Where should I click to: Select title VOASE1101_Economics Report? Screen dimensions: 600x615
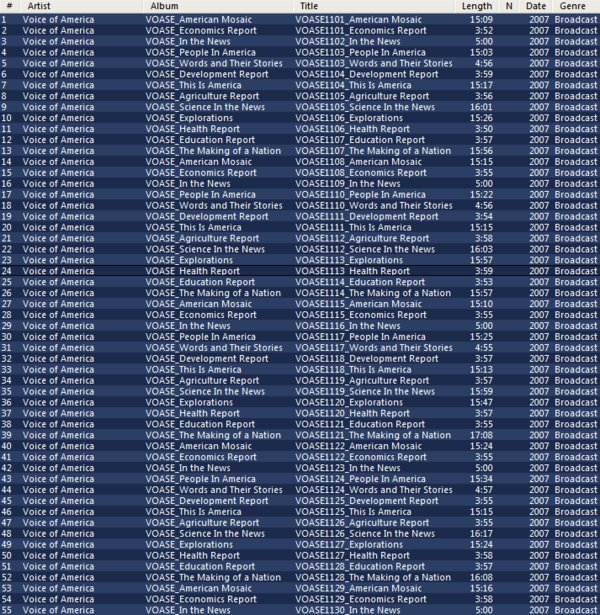(x=361, y=31)
